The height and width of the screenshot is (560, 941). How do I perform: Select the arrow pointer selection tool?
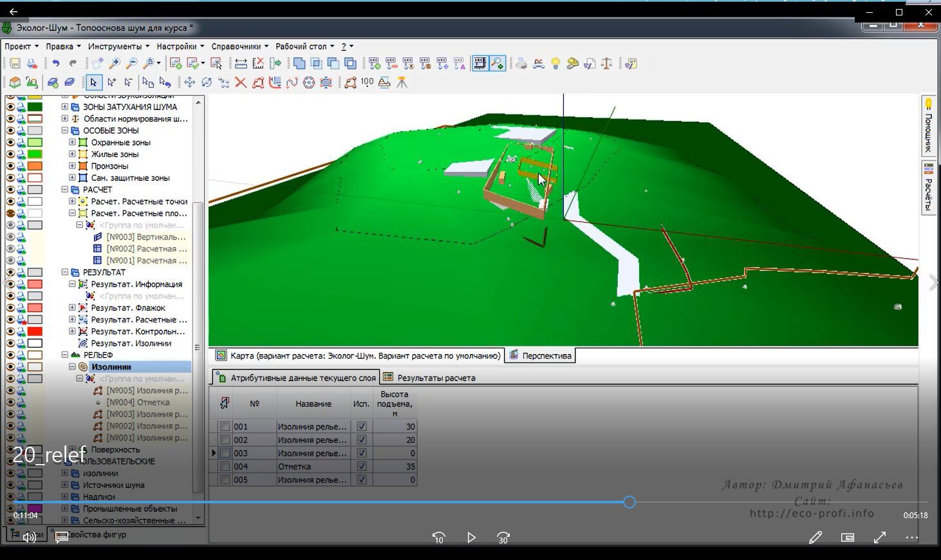[93, 82]
